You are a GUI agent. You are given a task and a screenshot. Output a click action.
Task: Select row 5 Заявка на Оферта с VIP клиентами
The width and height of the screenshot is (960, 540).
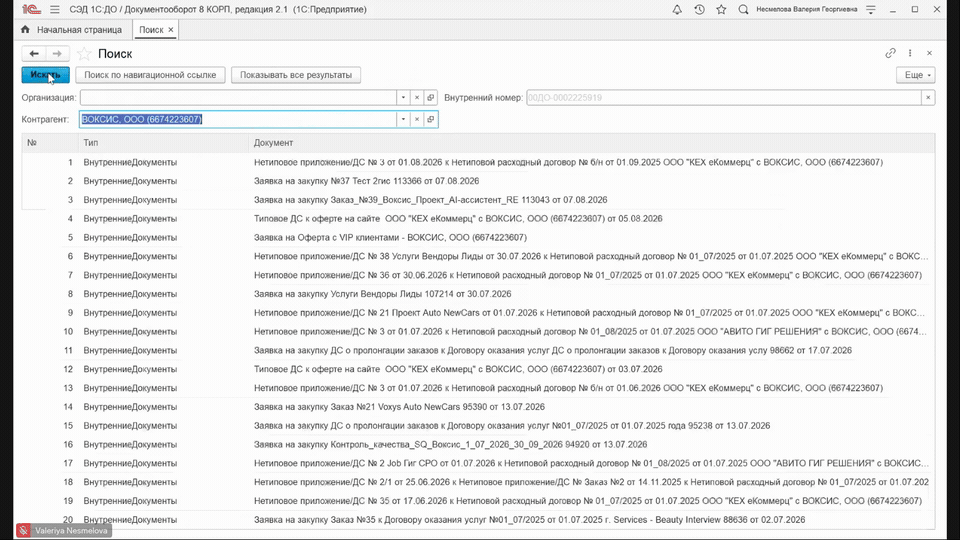(478, 238)
